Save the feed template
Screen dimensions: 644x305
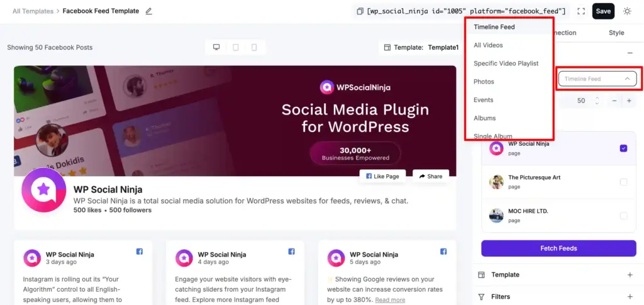[603, 11]
